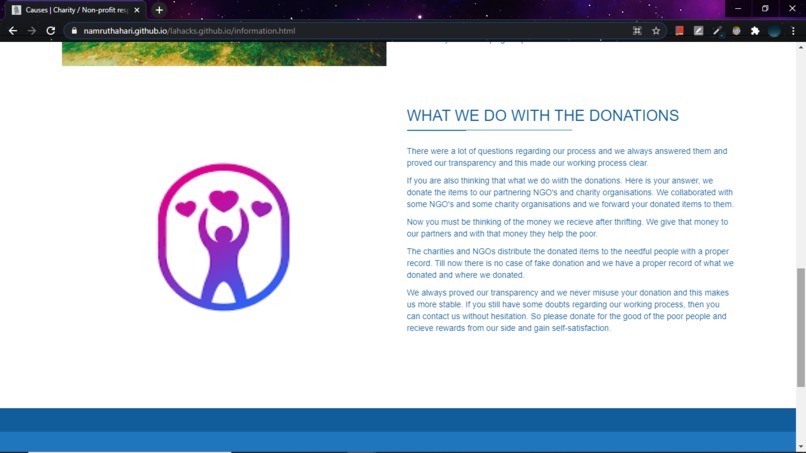Close the Causes | Charity tab
This screenshot has height=453, width=806.
coord(137,10)
